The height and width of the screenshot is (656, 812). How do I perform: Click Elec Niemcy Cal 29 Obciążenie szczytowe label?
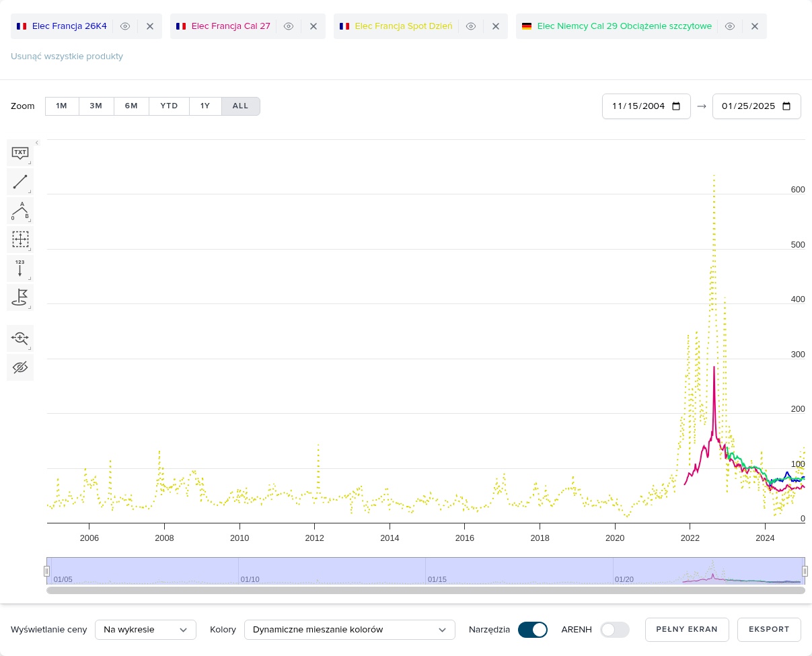[x=624, y=26]
